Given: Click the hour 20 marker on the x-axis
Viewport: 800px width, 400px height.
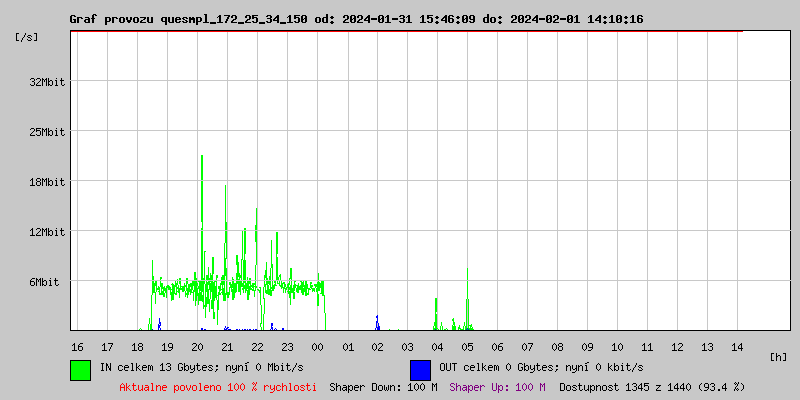Looking at the screenshot, I should click(x=197, y=347).
